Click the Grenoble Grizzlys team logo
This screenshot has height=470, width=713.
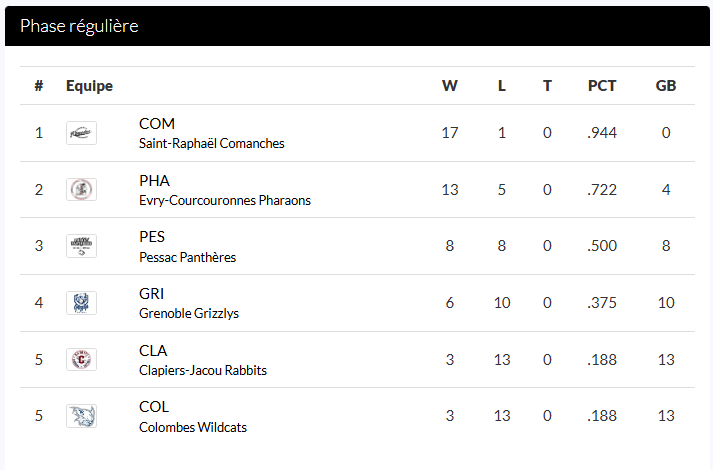tap(81, 303)
